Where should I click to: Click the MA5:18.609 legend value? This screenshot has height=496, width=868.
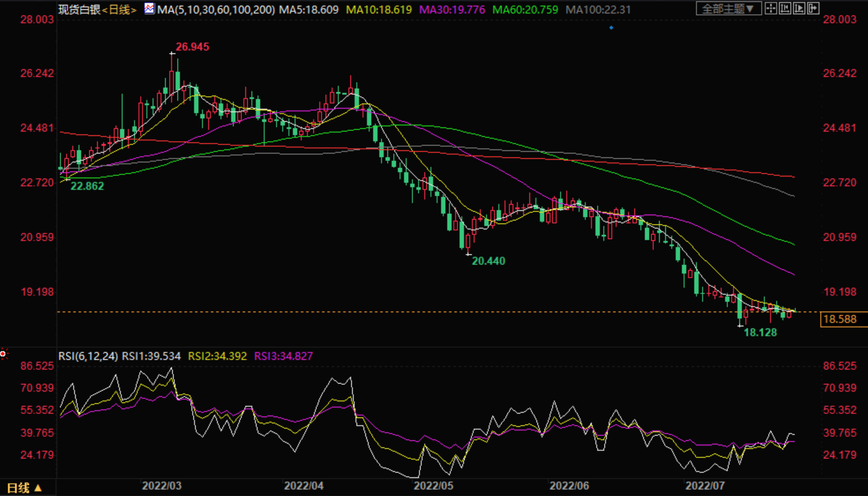click(309, 9)
